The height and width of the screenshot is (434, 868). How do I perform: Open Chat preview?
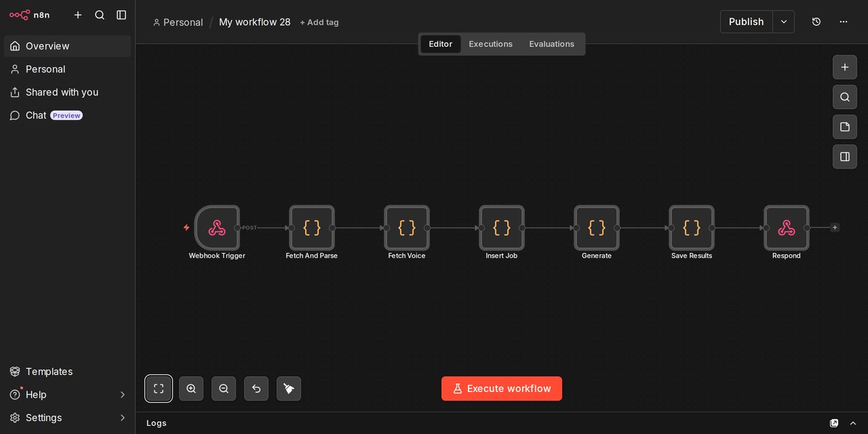(67, 115)
